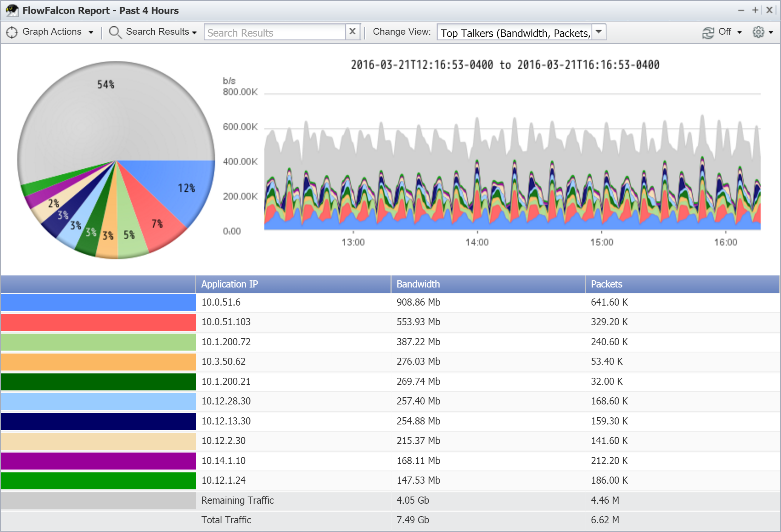
Task: Click the light blue swatch for 10.12.28.30
Action: (98, 401)
